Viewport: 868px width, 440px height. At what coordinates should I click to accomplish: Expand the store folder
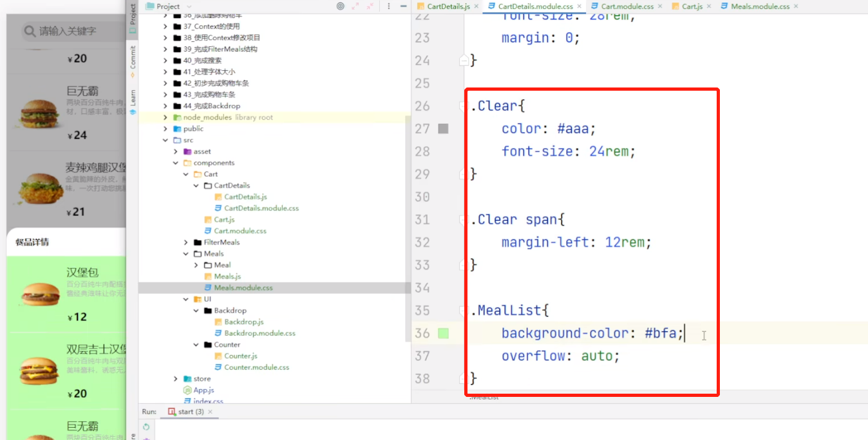coord(176,379)
